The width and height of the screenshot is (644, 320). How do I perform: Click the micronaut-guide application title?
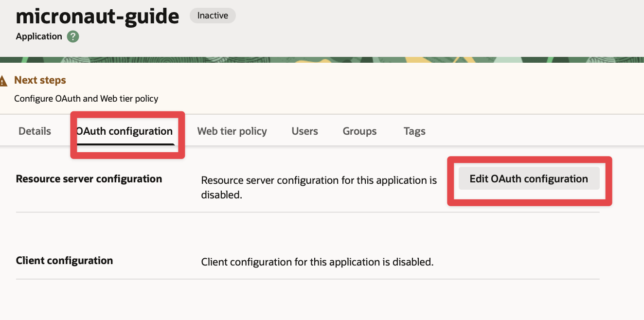tap(97, 17)
